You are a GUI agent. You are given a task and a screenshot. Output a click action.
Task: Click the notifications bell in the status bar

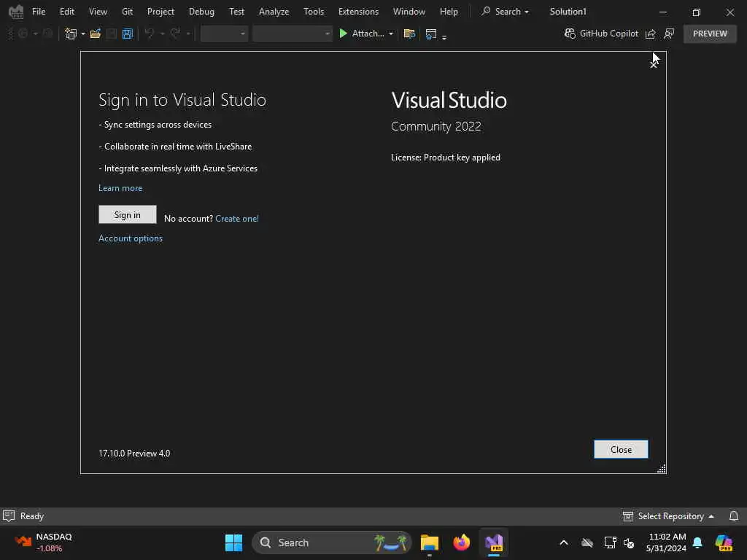point(734,516)
